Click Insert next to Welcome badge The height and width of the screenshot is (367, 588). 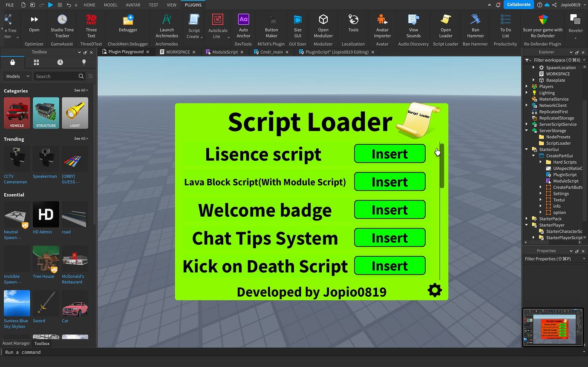click(389, 209)
